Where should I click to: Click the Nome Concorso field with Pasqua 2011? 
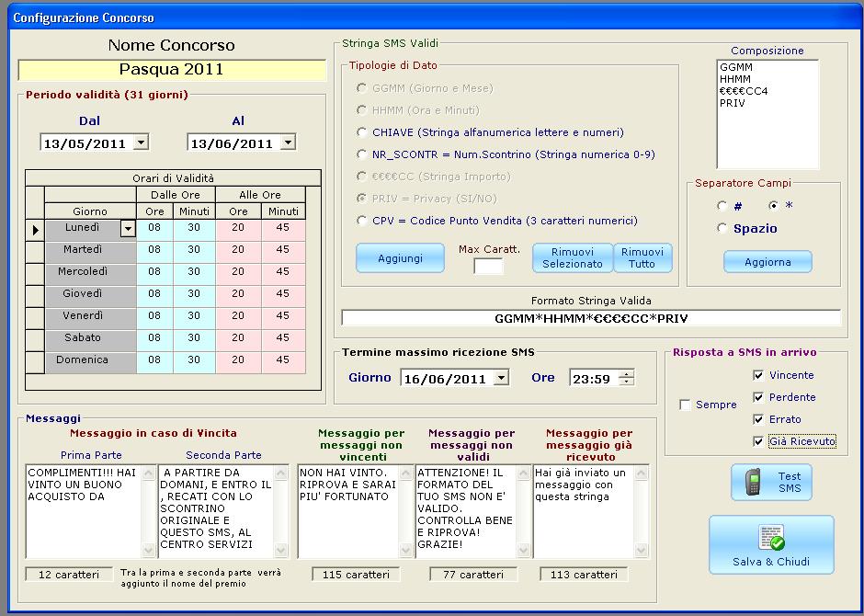pos(172,70)
